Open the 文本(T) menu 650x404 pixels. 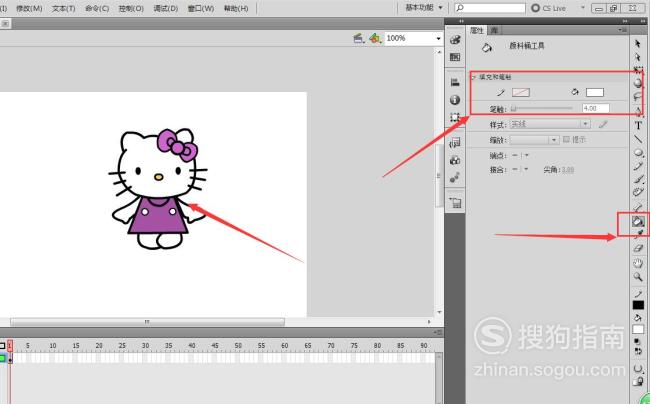pos(64,8)
